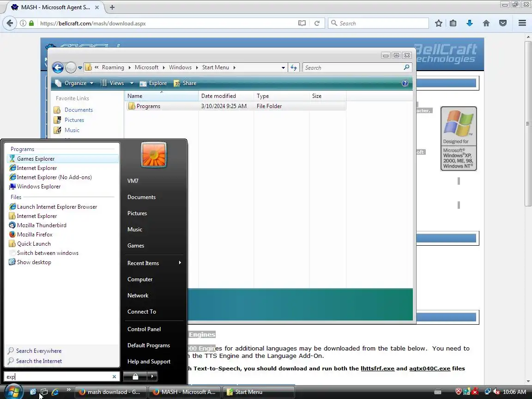Launch Games Explorer from search results
This screenshot has width=532, height=399.
point(62,159)
